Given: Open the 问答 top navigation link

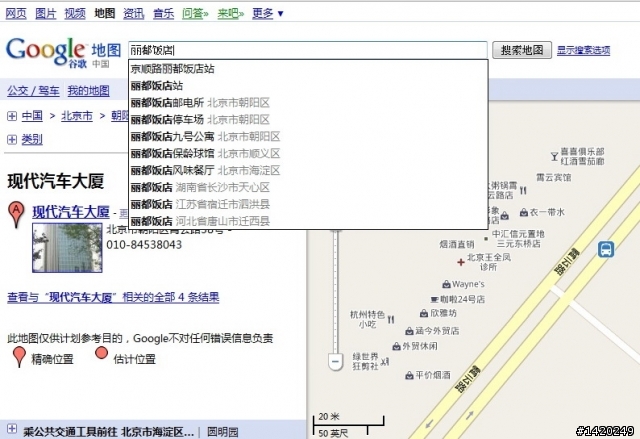Looking at the screenshot, I should click(195, 13).
